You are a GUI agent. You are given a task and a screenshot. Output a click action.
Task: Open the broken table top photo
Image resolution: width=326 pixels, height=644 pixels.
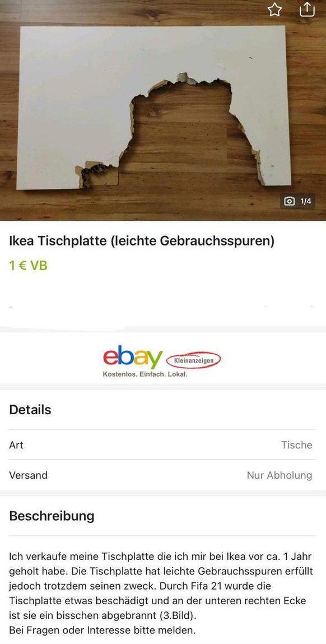point(163,110)
